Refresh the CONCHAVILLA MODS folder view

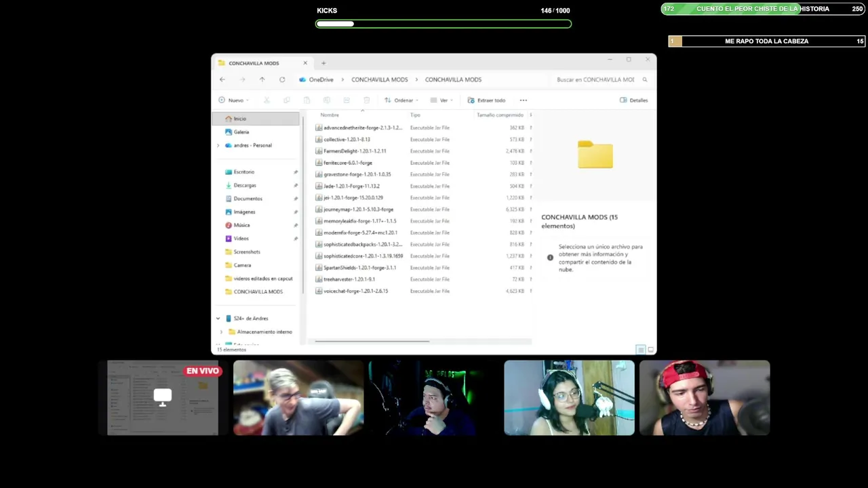pos(282,79)
